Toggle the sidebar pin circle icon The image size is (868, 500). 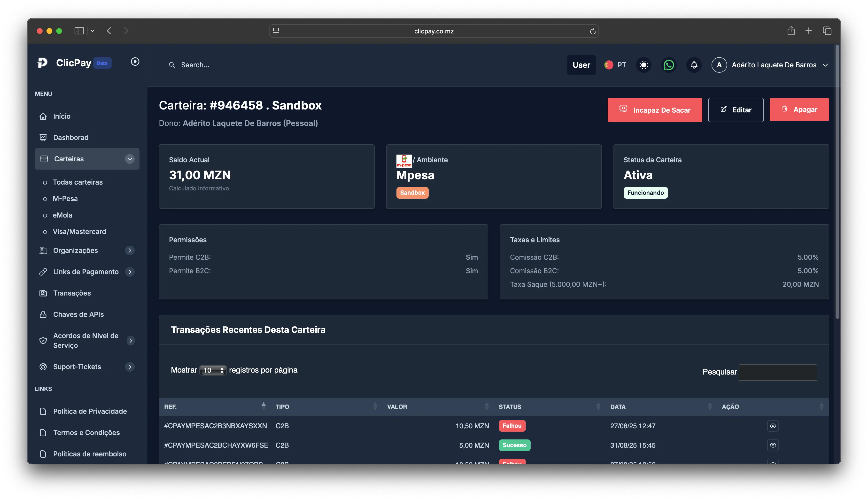135,62
